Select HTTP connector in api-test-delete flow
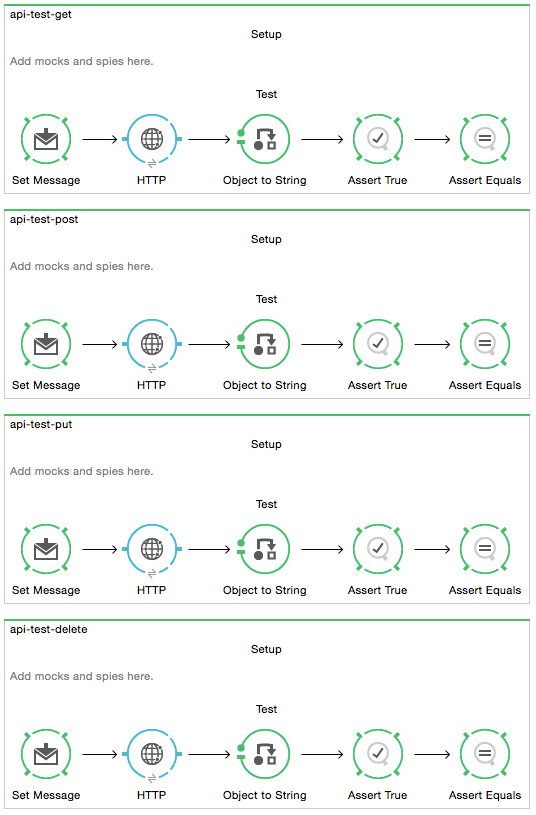This screenshot has width=536, height=815. point(152,754)
